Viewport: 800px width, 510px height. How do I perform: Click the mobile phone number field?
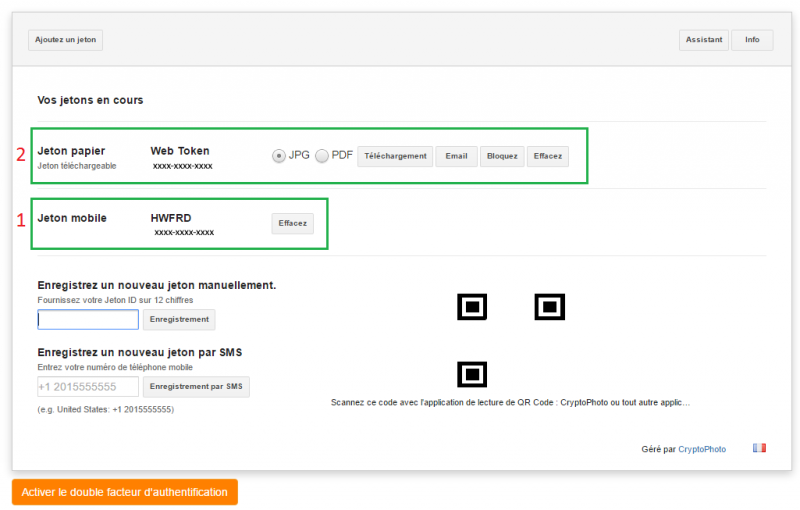[x=88, y=387]
